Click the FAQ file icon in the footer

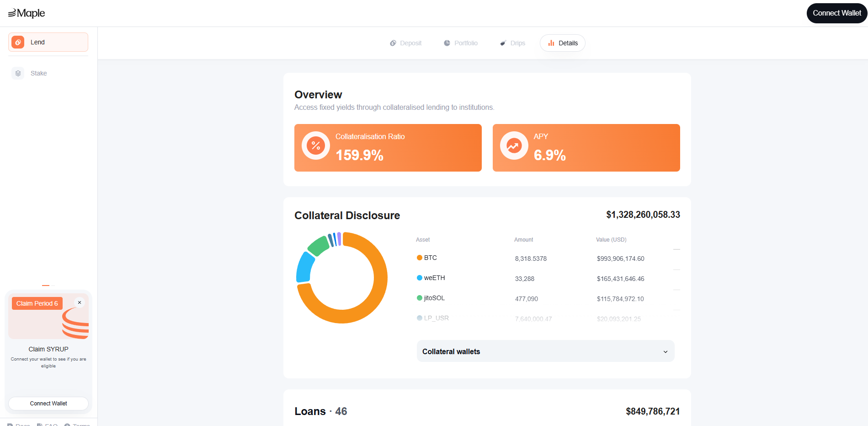click(41, 425)
